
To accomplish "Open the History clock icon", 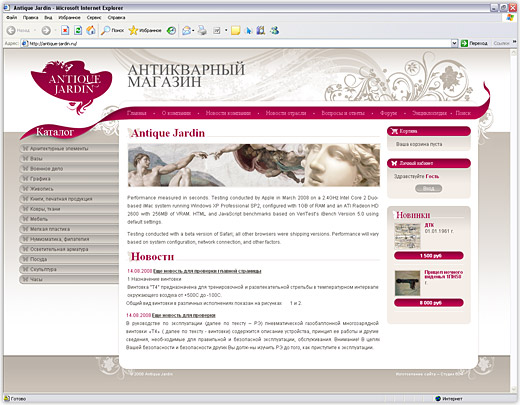I will tap(171, 30).
